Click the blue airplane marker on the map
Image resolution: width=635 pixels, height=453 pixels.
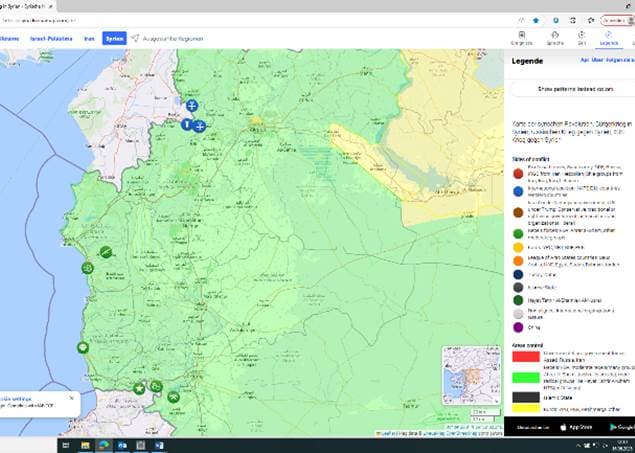(x=200, y=126)
